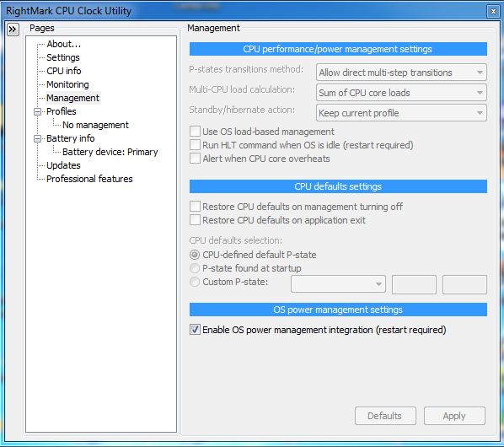504x447 pixels.
Task: Open the Standby/hibernate action dropdown
Action: 401,113
